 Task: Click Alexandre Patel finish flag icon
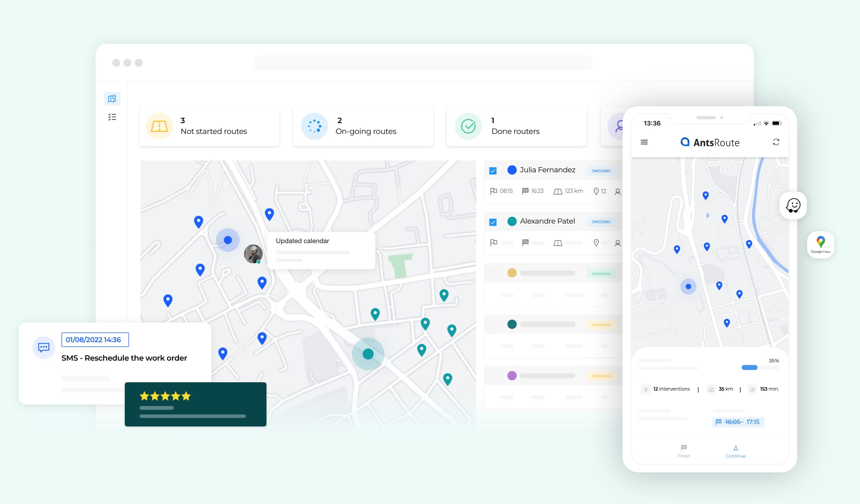pos(525,242)
